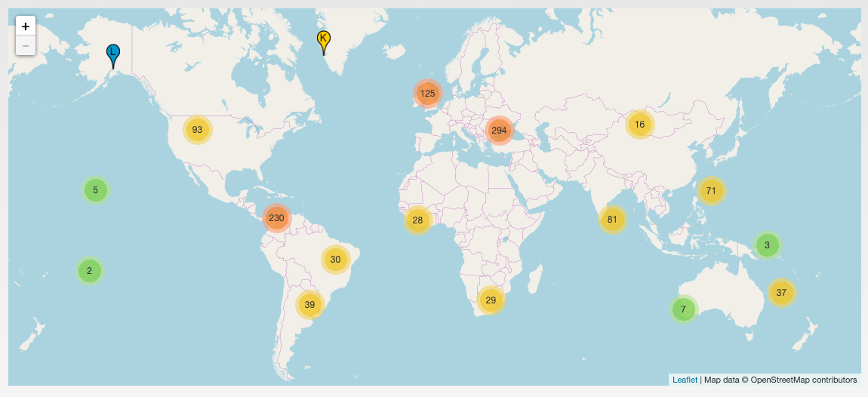Open the yellow cluster labeled 30
Viewport: 868px width, 397px height.
[335, 259]
